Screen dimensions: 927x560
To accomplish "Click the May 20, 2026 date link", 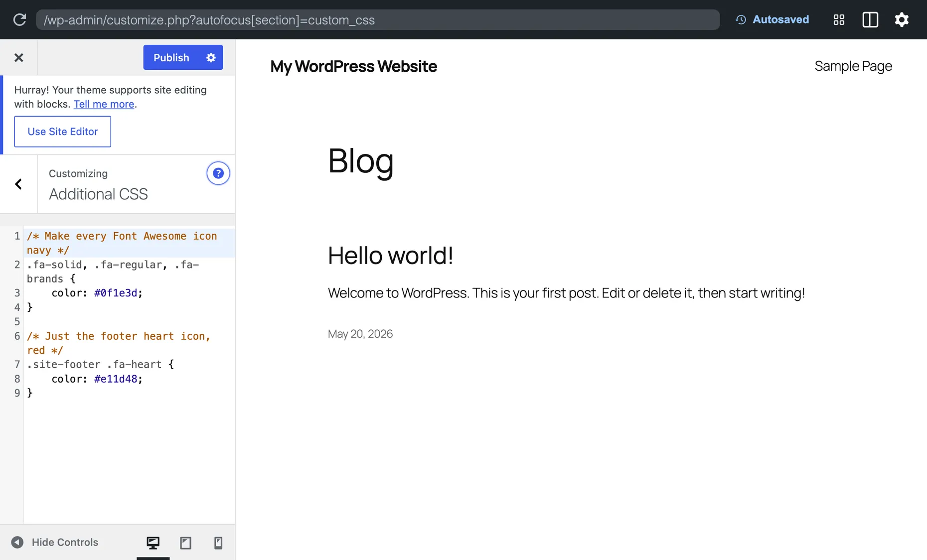I will 360,334.
